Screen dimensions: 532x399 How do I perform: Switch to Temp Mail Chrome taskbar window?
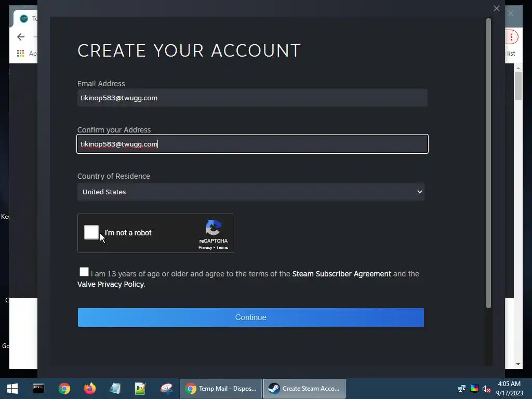click(221, 389)
